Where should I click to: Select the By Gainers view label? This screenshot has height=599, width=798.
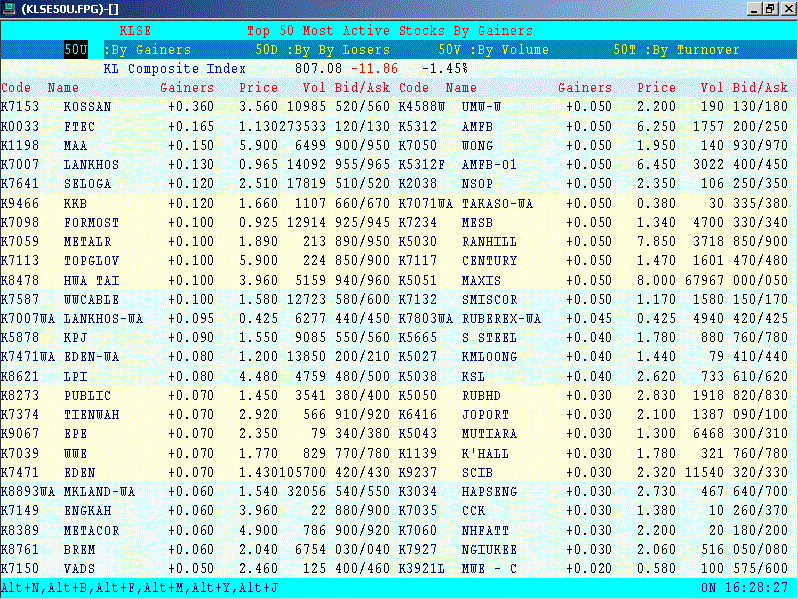148,50
